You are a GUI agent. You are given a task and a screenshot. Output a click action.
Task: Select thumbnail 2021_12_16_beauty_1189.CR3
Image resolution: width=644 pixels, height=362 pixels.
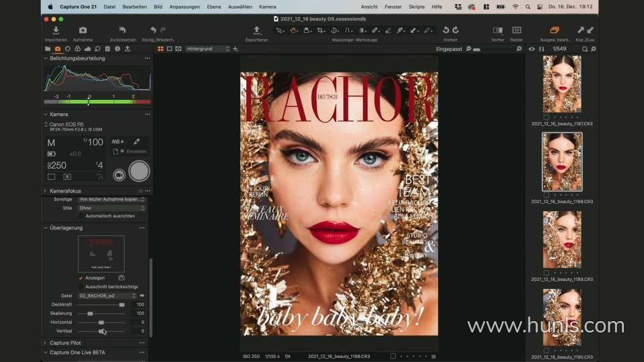pyautogui.click(x=562, y=241)
